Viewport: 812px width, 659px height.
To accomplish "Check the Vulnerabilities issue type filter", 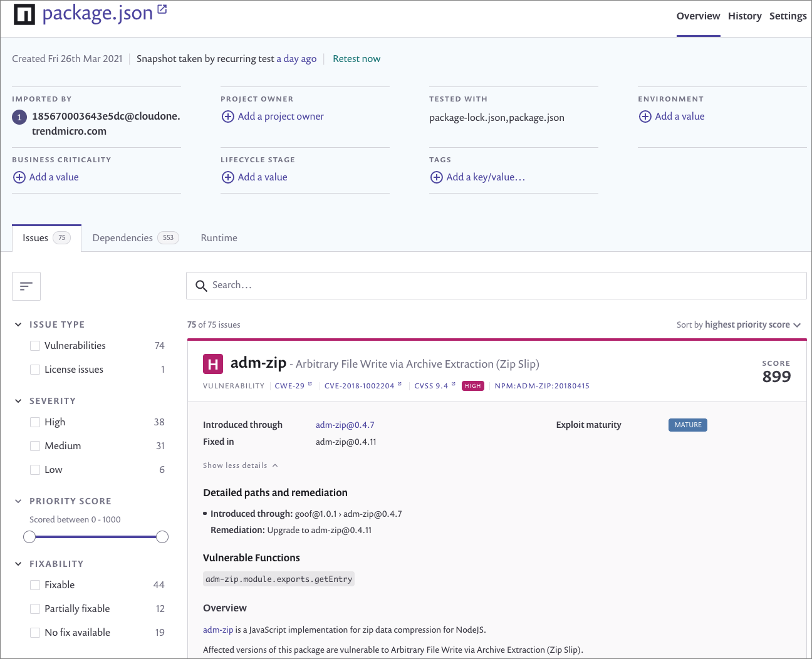I will click(35, 346).
